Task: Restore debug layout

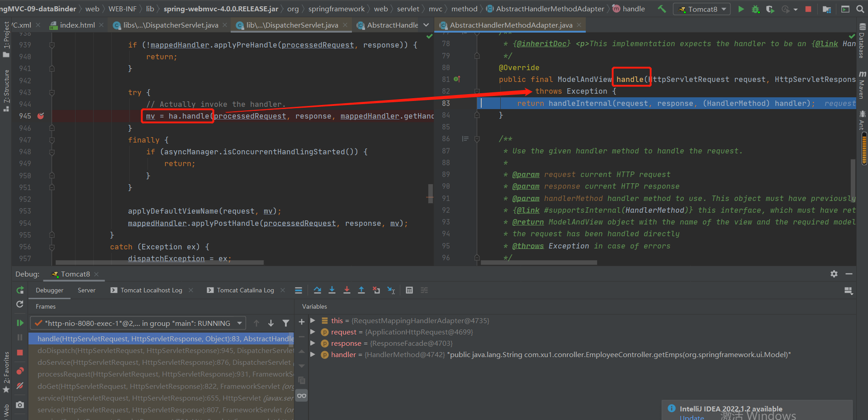Action: point(849,291)
